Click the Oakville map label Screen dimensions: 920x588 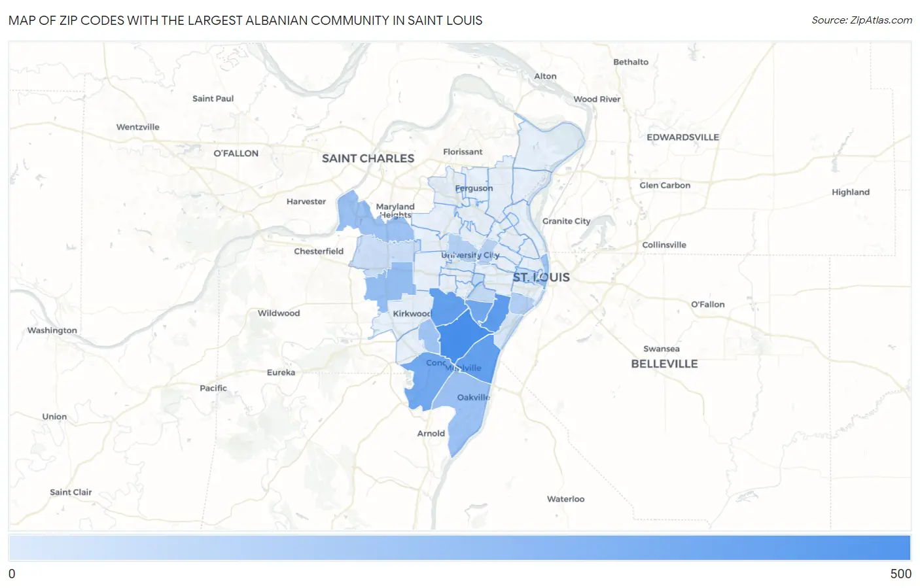474,398
